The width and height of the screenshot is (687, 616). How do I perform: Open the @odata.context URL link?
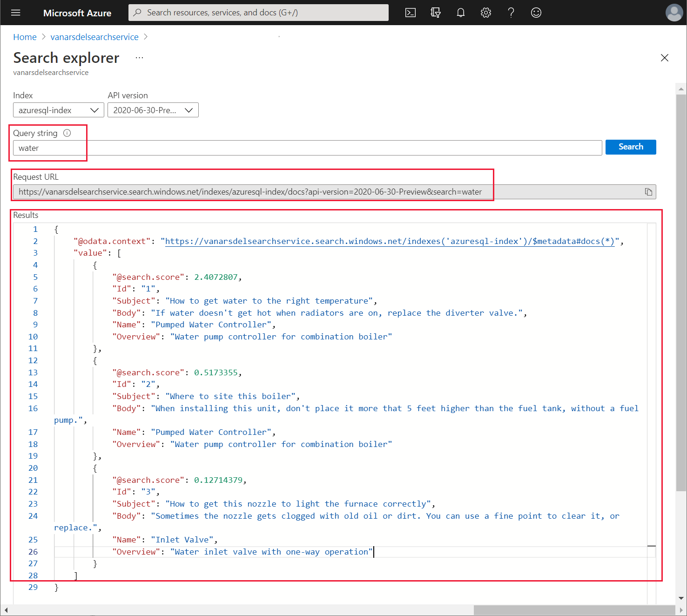pos(390,241)
